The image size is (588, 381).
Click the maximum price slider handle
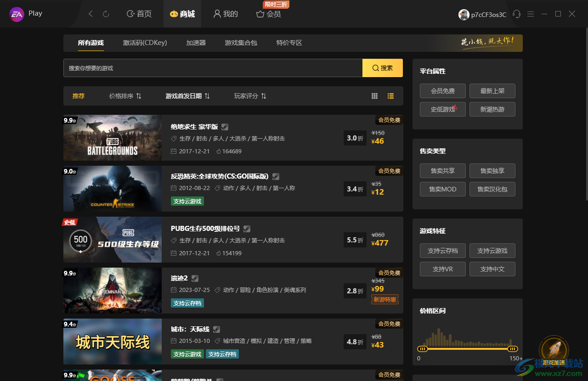(x=513, y=349)
